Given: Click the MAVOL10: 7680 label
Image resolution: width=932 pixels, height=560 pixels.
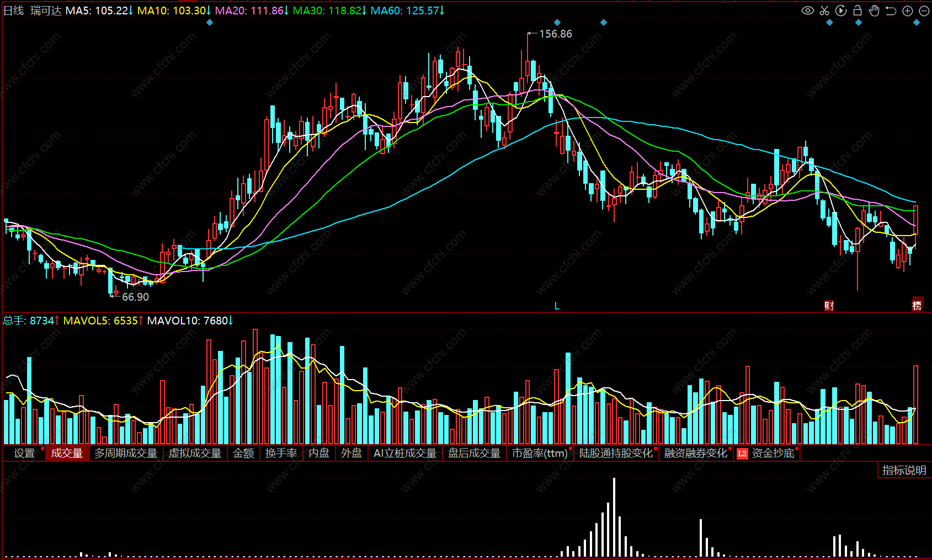Looking at the screenshot, I should (190, 321).
